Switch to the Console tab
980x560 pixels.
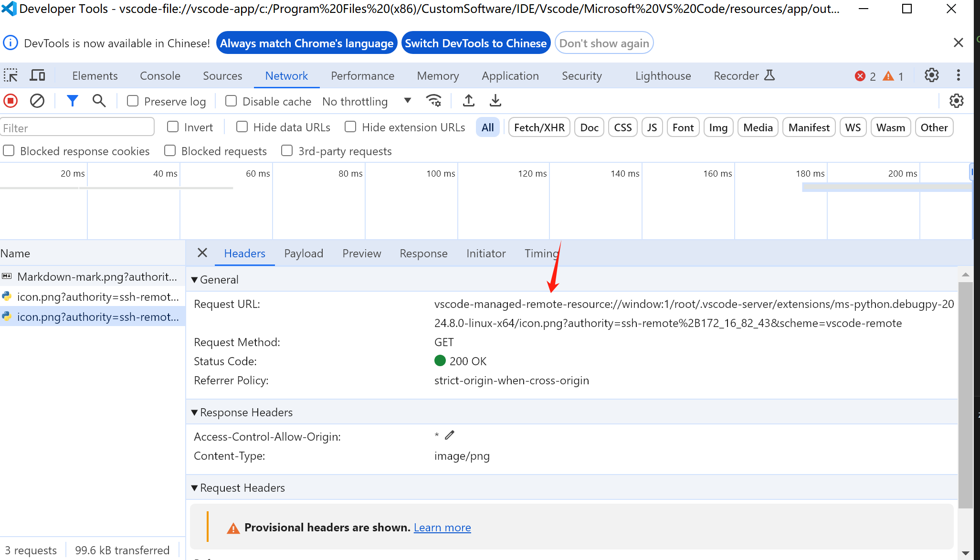pos(160,76)
